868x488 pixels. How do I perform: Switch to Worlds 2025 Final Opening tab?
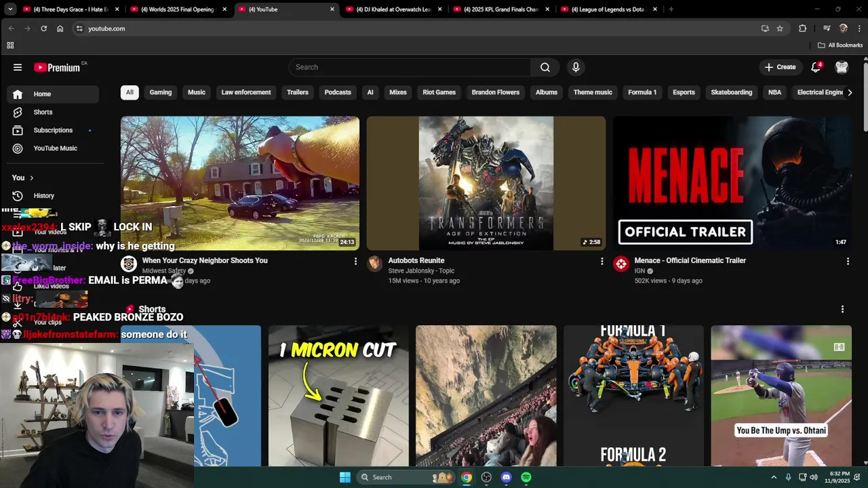point(180,9)
